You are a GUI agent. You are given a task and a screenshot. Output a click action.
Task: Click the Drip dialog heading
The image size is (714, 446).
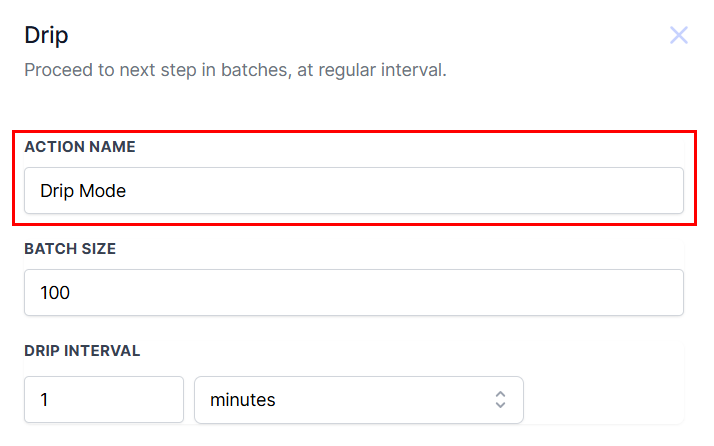[x=46, y=36]
